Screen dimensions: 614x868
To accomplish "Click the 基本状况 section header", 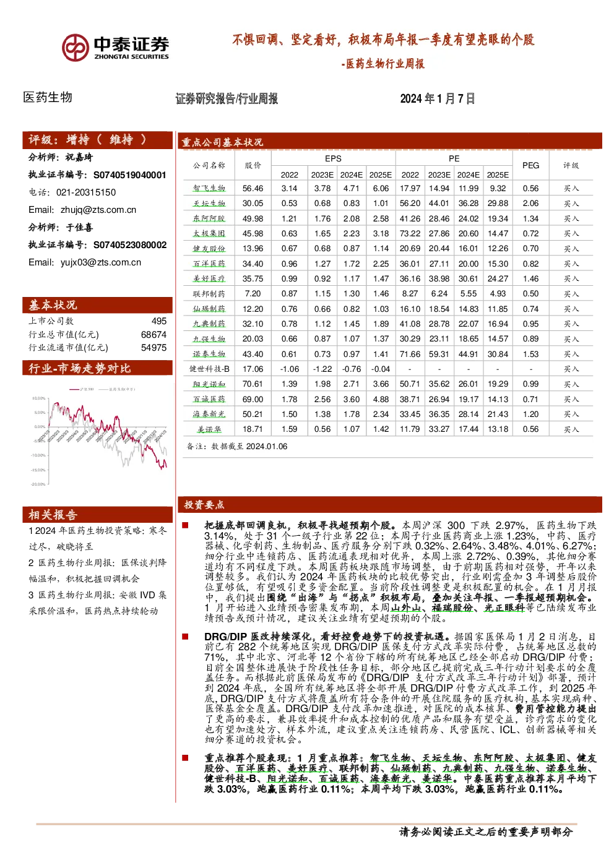I will [x=98, y=305].
